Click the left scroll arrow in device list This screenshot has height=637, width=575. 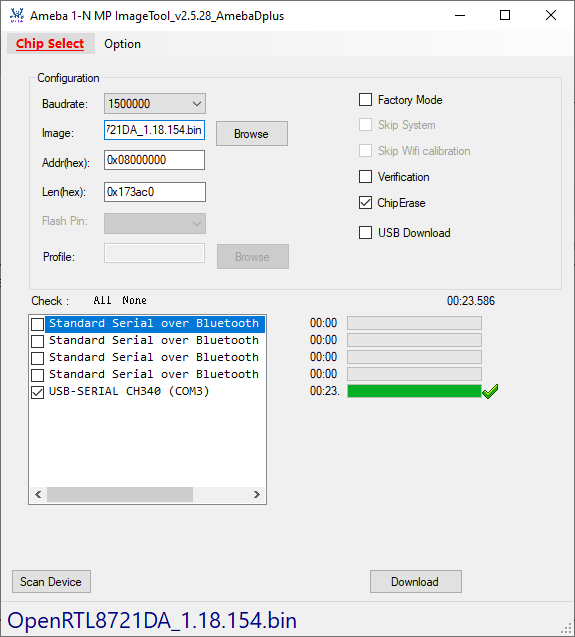(x=38, y=494)
